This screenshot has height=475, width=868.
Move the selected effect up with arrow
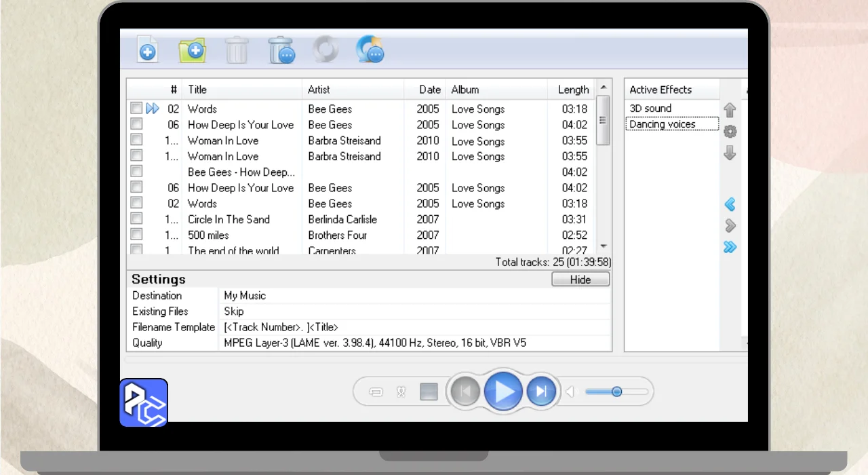point(730,110)
